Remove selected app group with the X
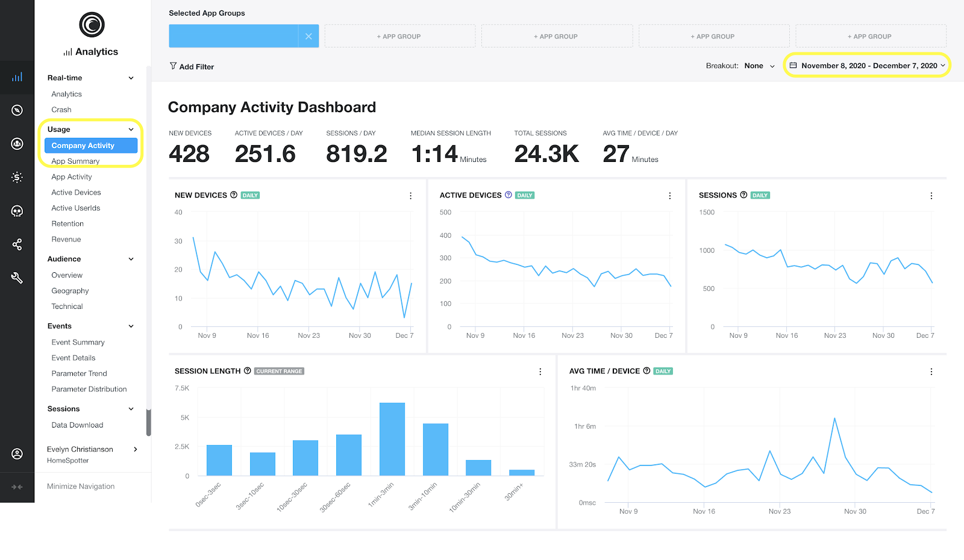The image size is (964, 560). pos(309,36)
